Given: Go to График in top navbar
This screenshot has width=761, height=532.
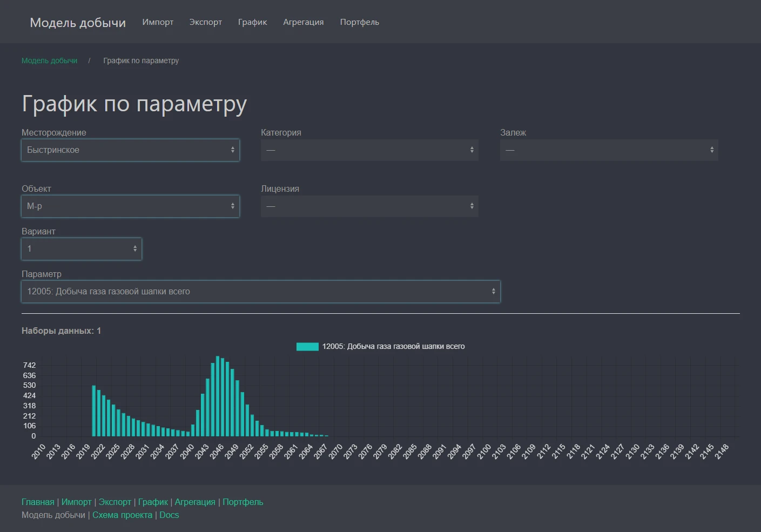Looking at the screenshot, I should pyautogui.click(x=252, y=22).
